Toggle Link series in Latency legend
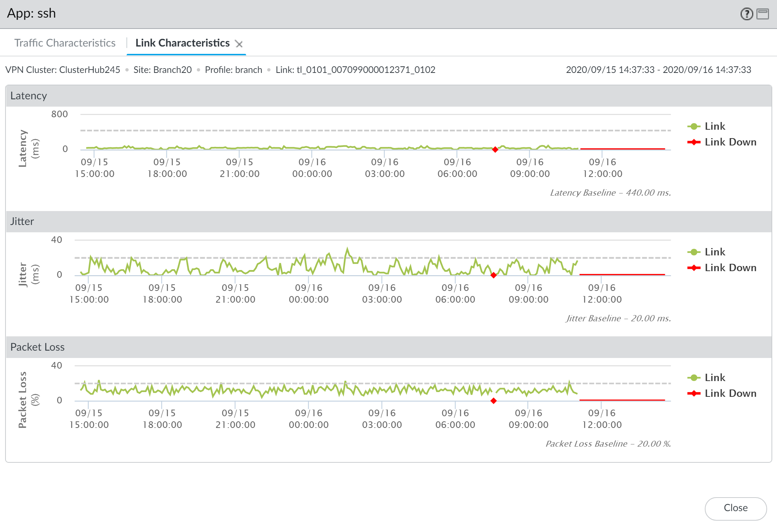Screen dimensions: 777x532 714,126
